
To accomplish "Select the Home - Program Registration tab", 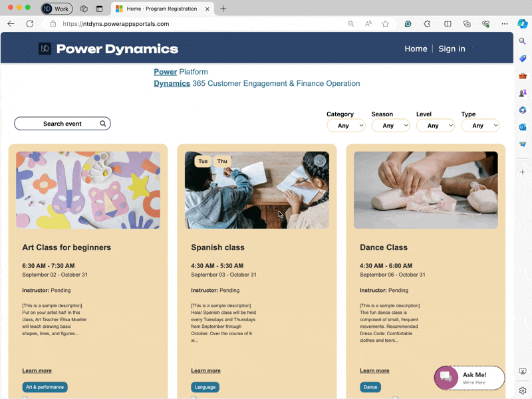I will pyautogui.click(x=161, y=9).
